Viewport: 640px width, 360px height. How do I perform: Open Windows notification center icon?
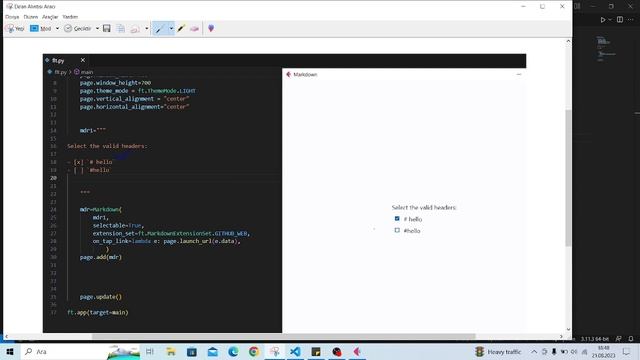pyautogui.click(x=627, y=351)
